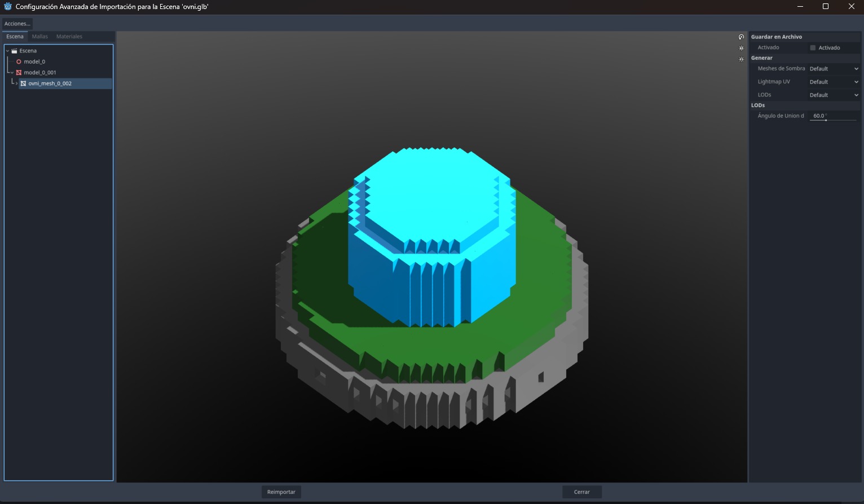Switch to the Mallas tab
864x504 pixels.
click(40, 37)
